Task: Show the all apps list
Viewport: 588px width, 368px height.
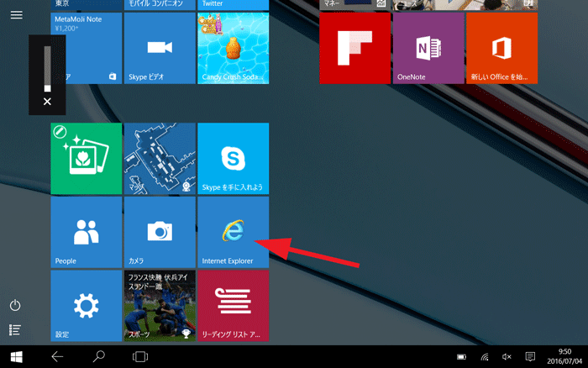Action: [x=15, y=329]
